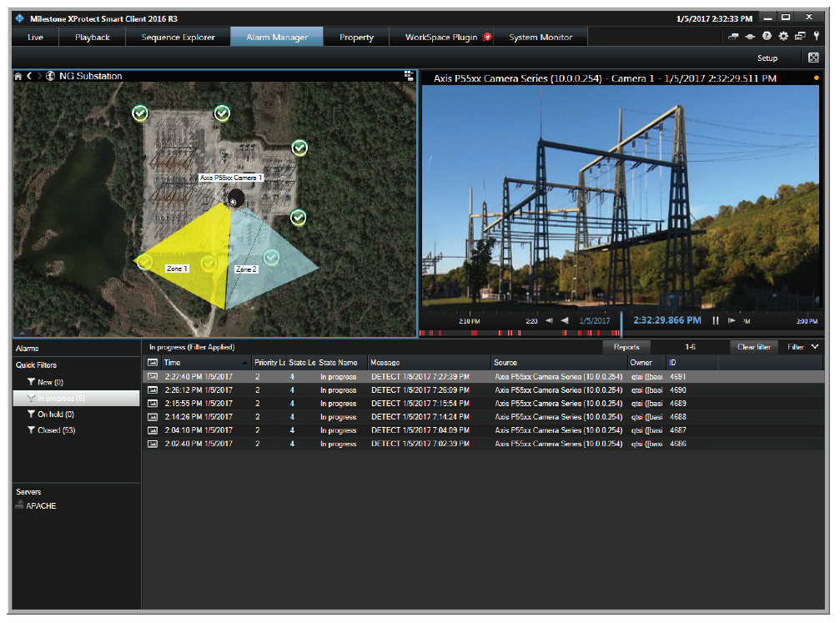Step to the previous frame
The width and height of the screenshot is (840, 623).
549,320
